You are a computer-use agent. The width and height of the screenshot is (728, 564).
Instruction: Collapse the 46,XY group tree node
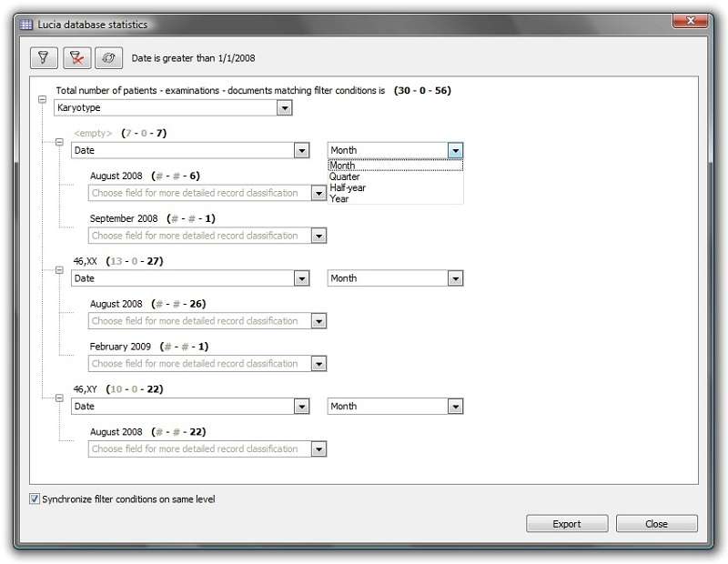(59, 398)
